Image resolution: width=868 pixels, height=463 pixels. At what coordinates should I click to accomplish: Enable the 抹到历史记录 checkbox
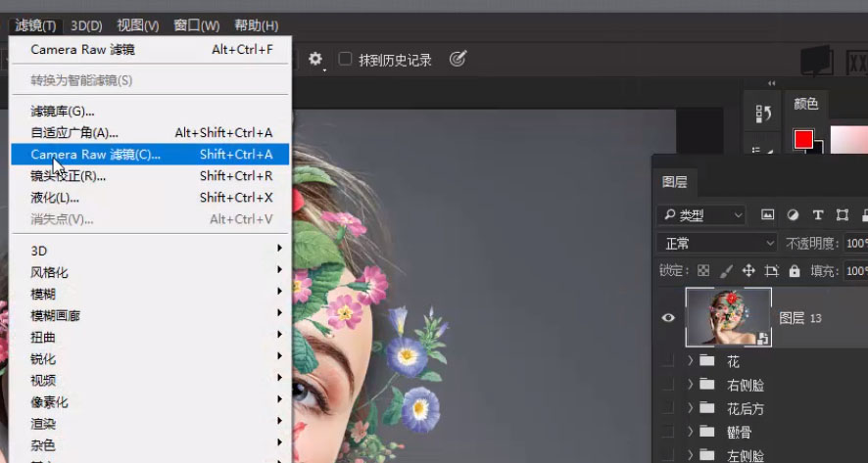(345, 59)
